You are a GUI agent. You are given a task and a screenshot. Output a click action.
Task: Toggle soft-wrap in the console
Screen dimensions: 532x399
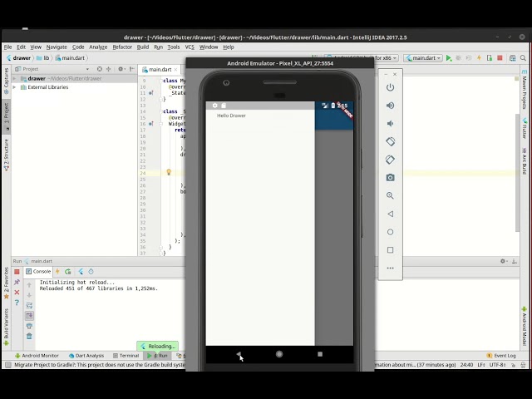tap(29, 306)
